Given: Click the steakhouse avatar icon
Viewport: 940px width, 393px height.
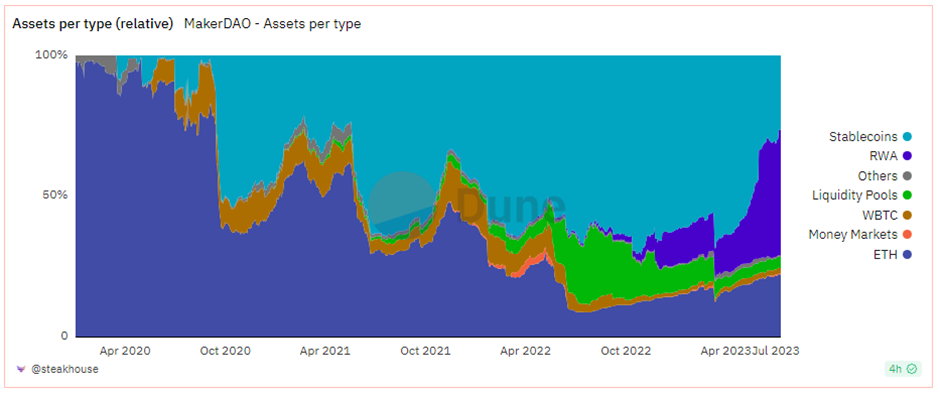Looking at the screenshot, I should pos(21,369).
